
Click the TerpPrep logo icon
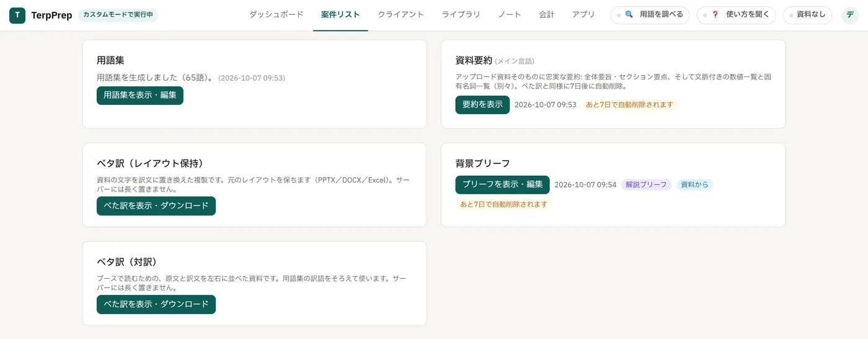pos(17,16)
